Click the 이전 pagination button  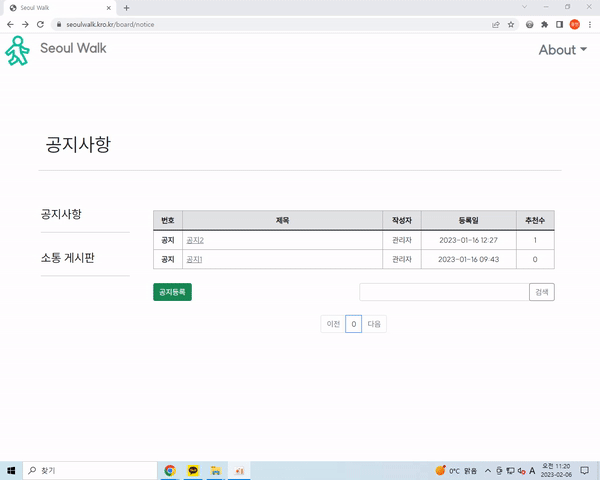(333, 324)
